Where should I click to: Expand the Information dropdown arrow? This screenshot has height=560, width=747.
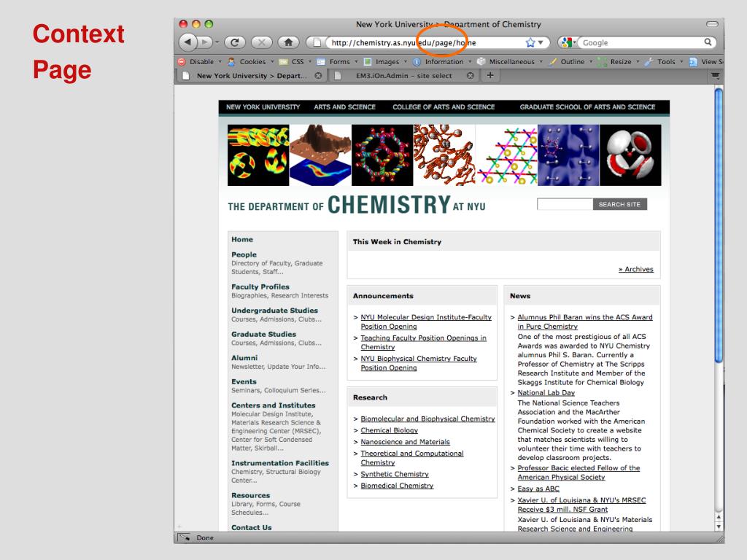click(x=470, y=61)
